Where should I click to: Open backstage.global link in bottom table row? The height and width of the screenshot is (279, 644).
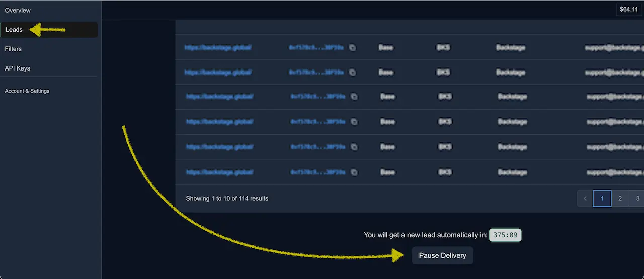point(219,172)
